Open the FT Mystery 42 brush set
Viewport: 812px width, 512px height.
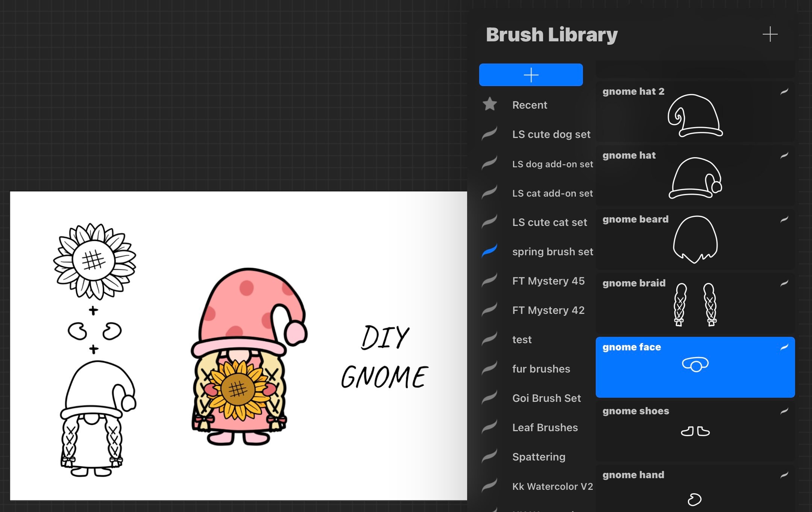coord(537,310)
